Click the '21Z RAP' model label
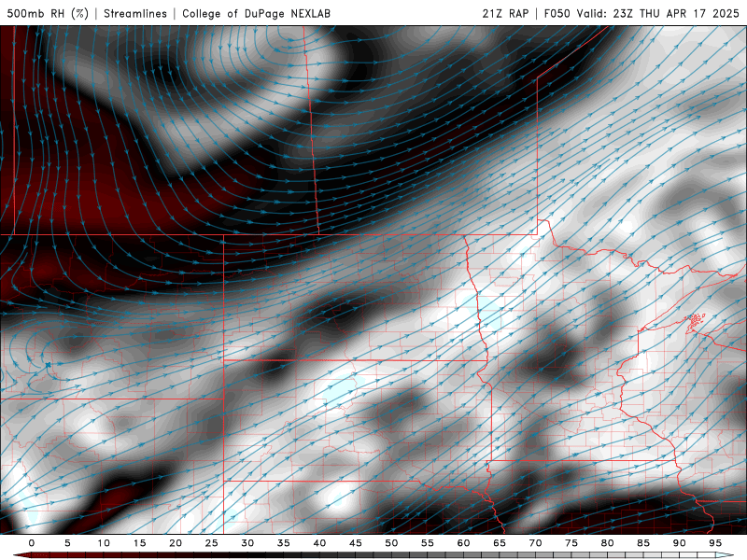Screen dimensions: 747x560 click(x=505, y=13)
